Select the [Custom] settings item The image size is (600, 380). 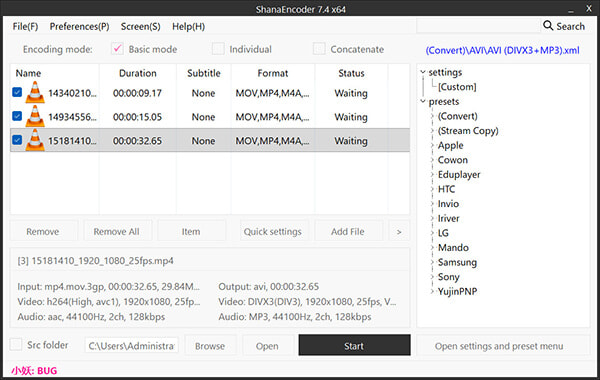tap(457, 87)
